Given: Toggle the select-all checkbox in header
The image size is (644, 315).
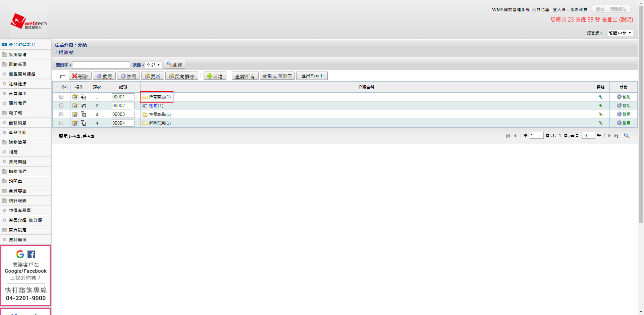Looking at the screenshot, I should pyautogui.click(x=58, y=87).
